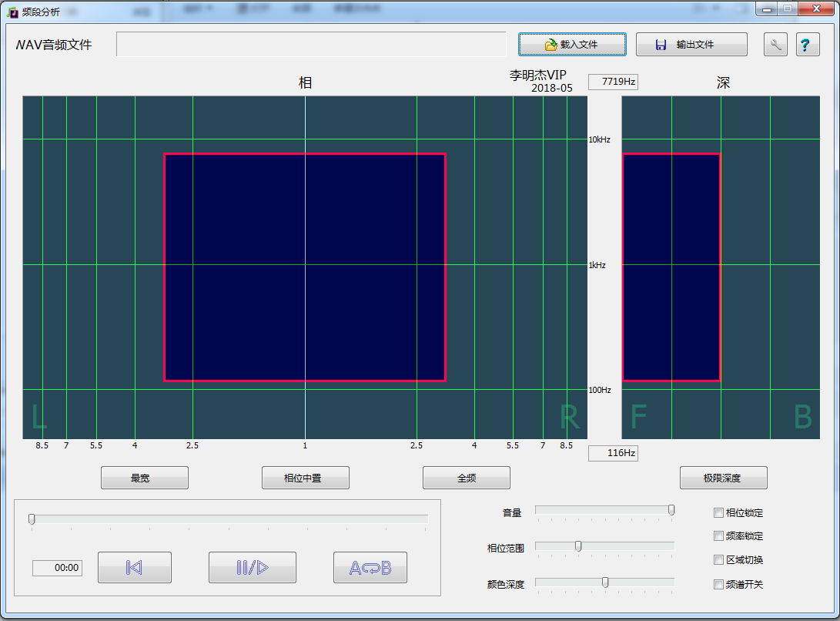Viewport: 840px width, 621px height.
Task: Click the 音量 volume slider handle
Action: (671, 510)
